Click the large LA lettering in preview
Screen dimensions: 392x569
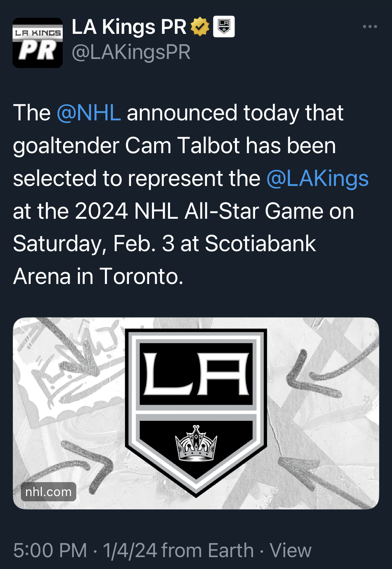(x=196, y=374)
